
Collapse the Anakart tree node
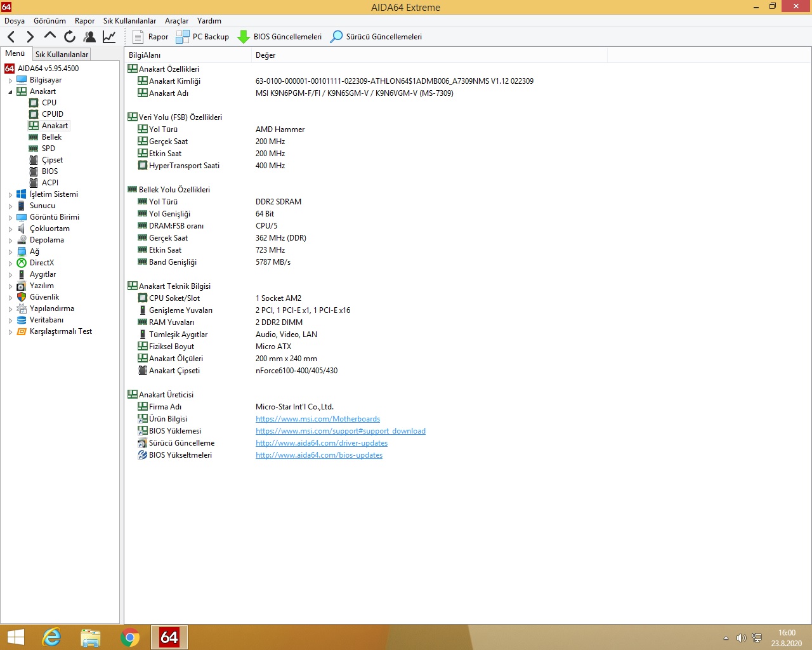(x=10, y=92)
